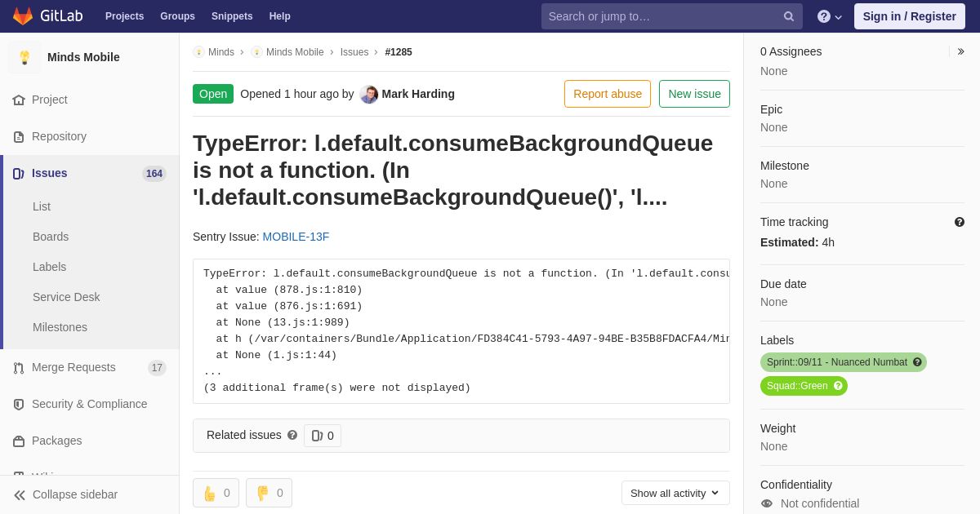980x514 pixels.
Task: Click the search magnifier icon
Action: [789, 16]
